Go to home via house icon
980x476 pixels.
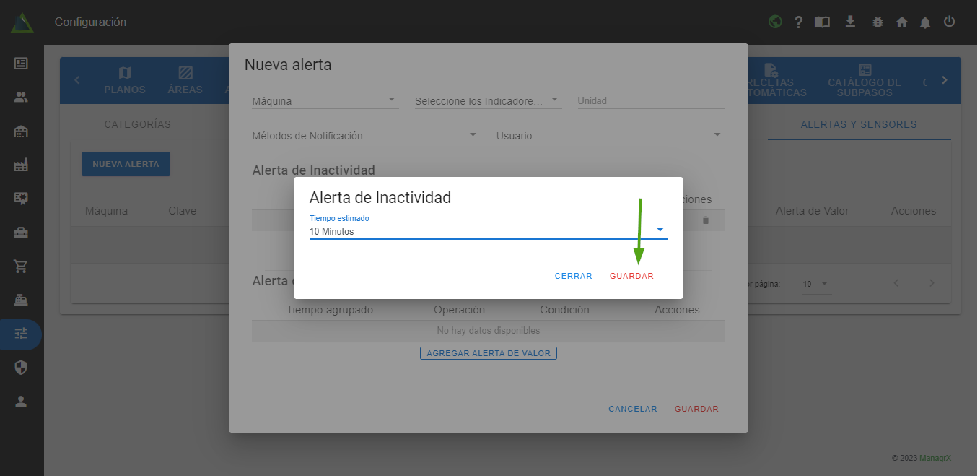901,22
